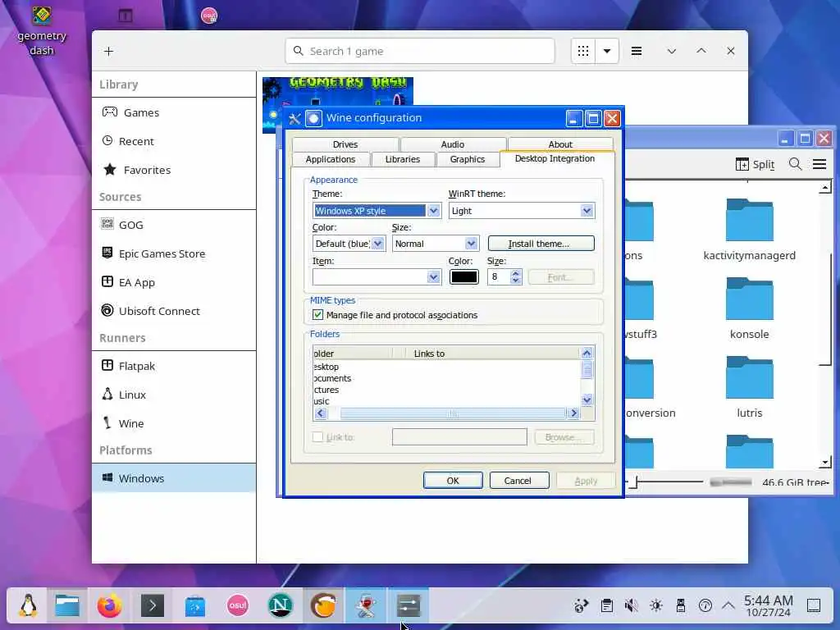Switch to the Audio tab

[453, 144]
